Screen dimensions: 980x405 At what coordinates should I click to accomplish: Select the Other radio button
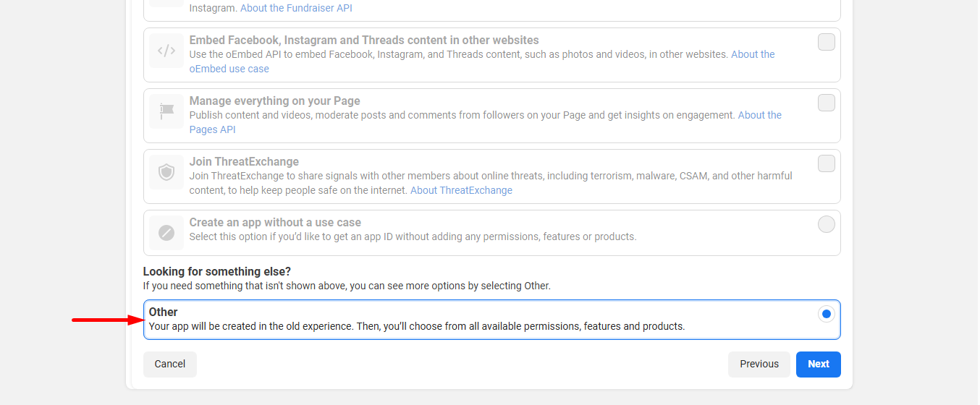click(x=826, y=314)
